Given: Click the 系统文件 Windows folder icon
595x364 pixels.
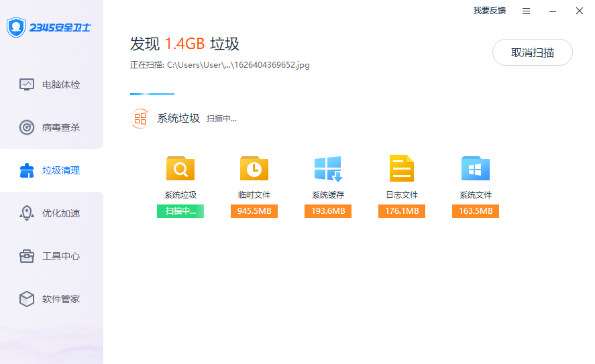Looking at the screenshot, I should pos(476,169).
